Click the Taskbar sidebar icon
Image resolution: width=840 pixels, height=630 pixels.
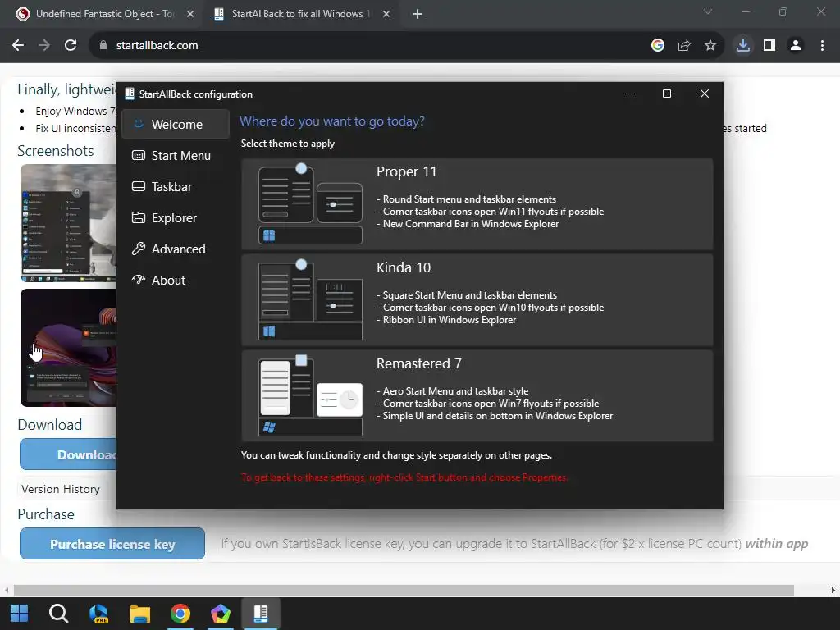pos(138,186)
